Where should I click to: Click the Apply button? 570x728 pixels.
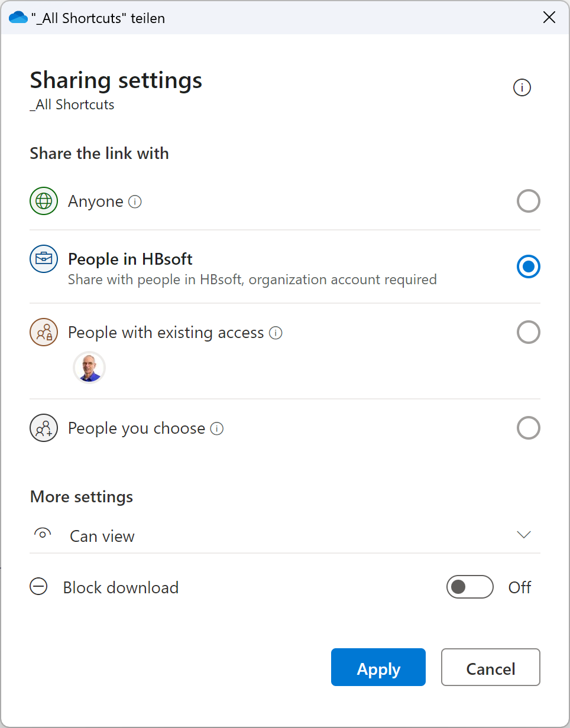[x=378, y=668]
